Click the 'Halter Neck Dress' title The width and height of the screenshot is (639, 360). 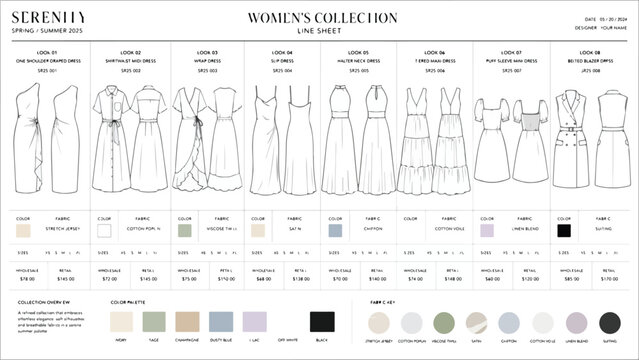359,61
